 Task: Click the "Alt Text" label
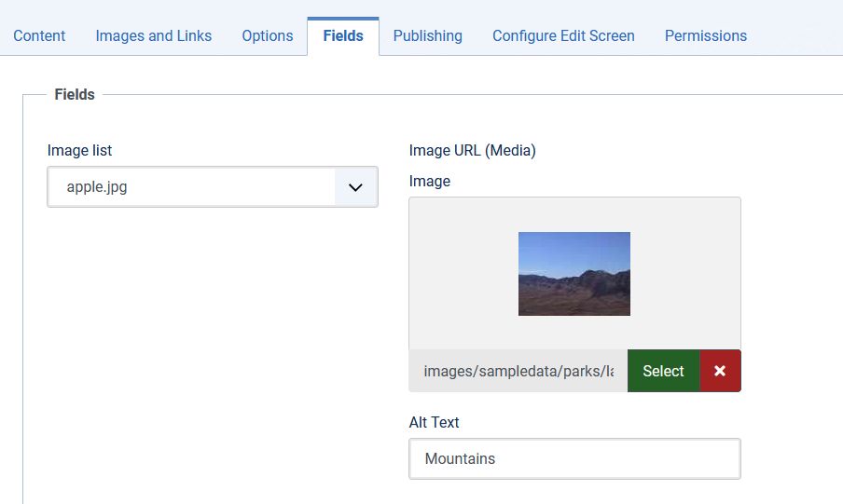point(435,422)
